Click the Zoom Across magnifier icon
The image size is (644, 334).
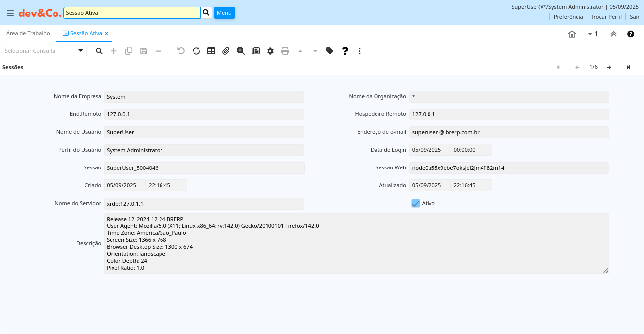click(241, 51)
